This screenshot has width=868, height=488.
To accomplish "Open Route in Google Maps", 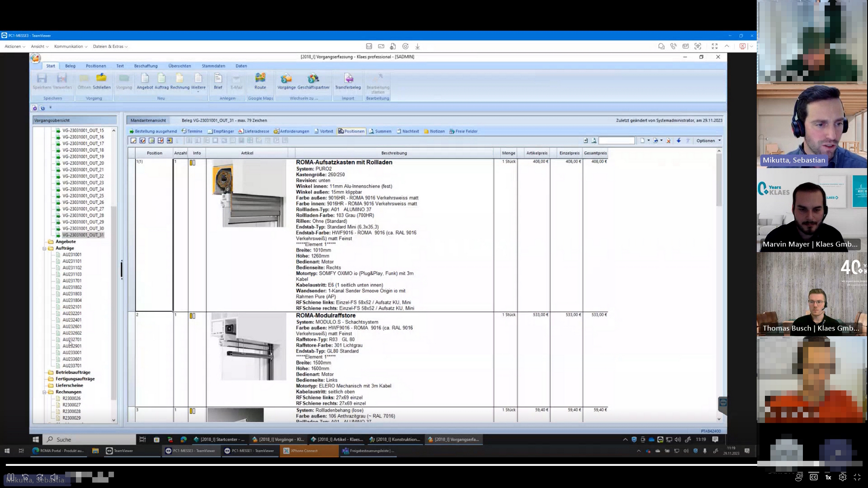I will (260, 81).
